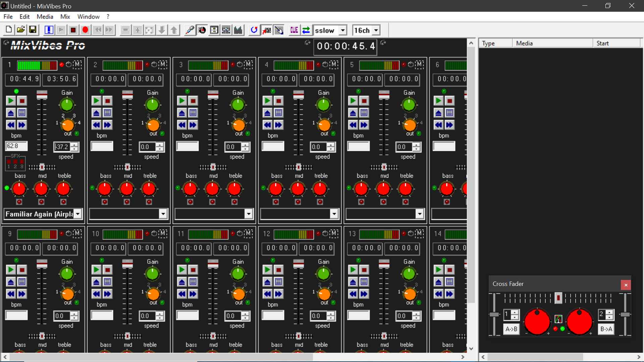Toggle the M mute button on player 2
Viewport: 644px width, 362px height.
[x=163, y=64]
